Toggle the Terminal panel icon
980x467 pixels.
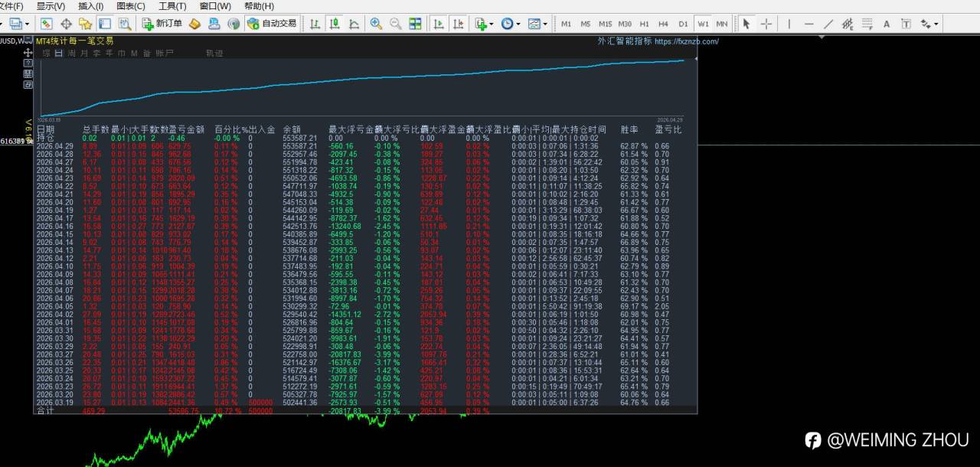(105, 24)
